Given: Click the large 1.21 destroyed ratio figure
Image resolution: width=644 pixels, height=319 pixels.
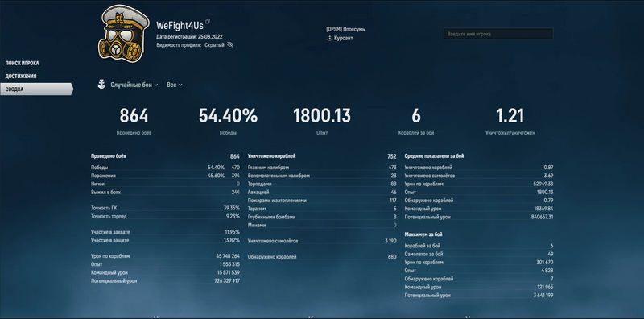Looking at the screenshot, I should click(510, 116).
